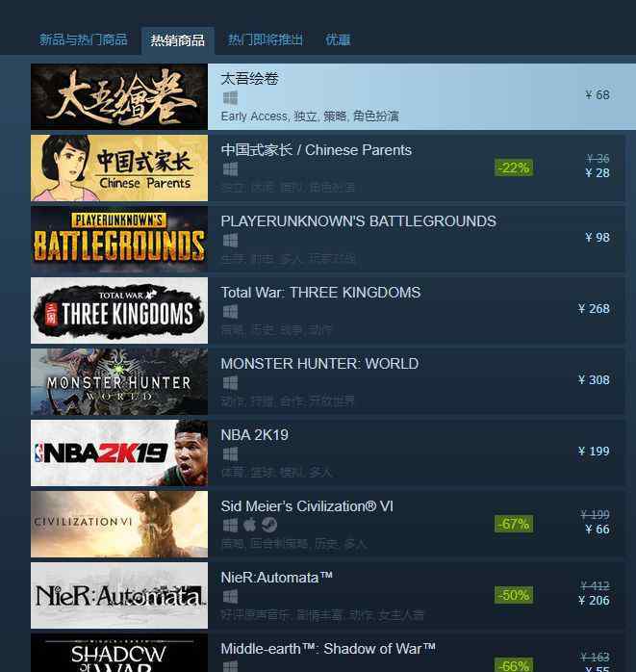
Task: Open the 热门即将推出 tab
Action: (x=266, y=39)
